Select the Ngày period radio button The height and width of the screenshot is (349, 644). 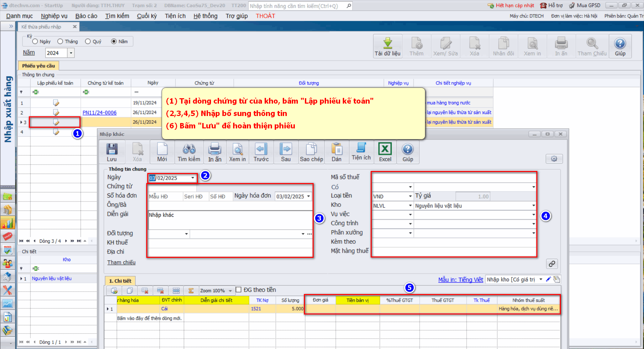pyautogui.click(x=35, y=42)
